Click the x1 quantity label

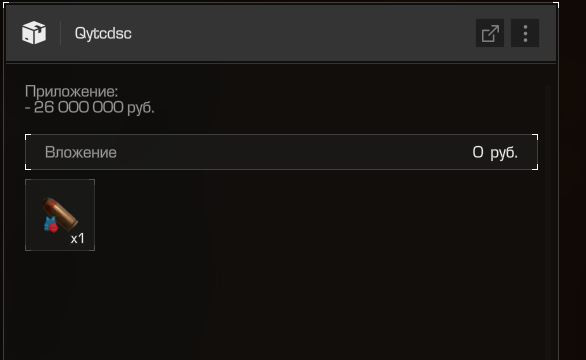coord(78,239)
